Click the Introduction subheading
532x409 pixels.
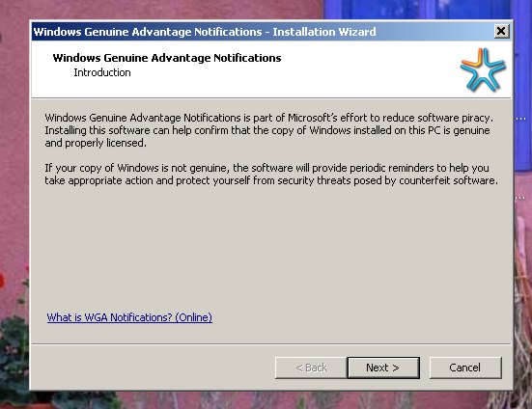coord(102,72)
